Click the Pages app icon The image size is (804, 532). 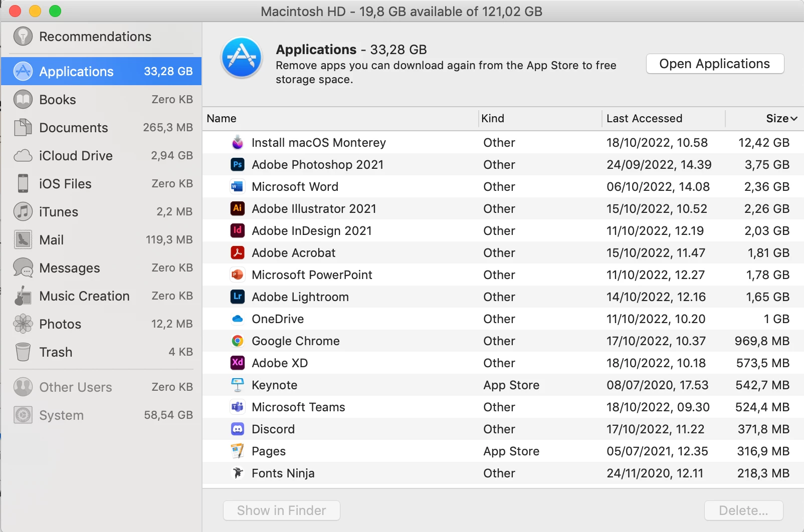point(238,451)
